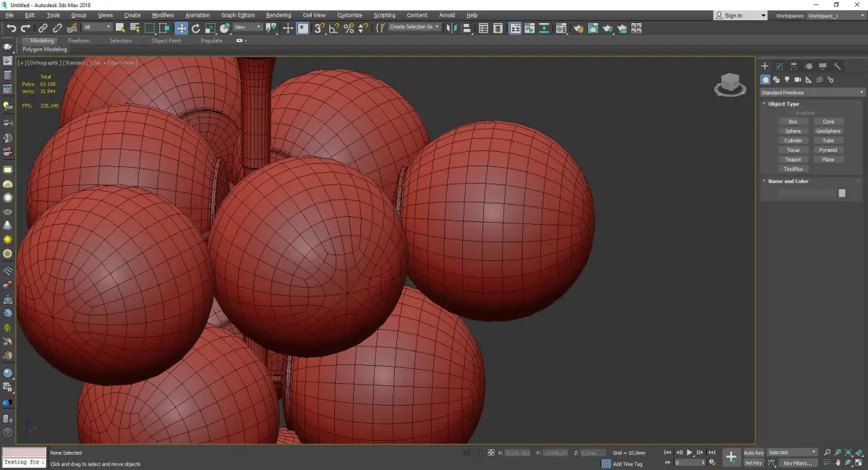Switch to Freeform ribbon tab
Image resolution: width=868 pixels, height=470 pixels.
click(79, 41)
